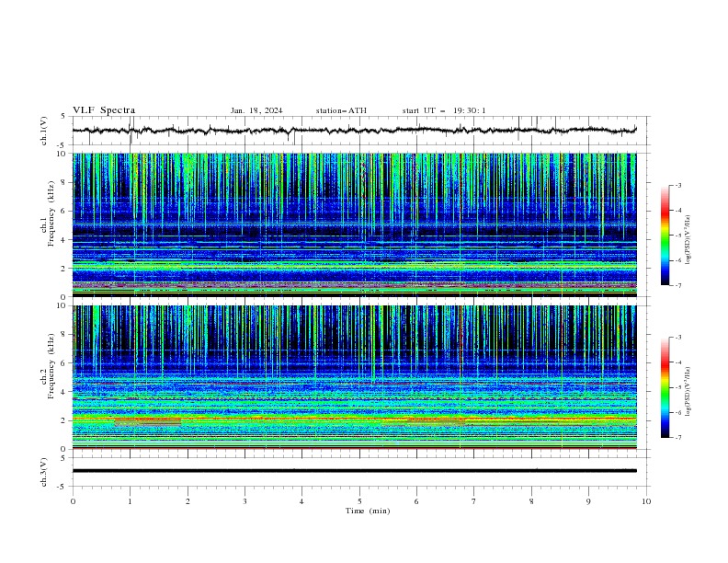Click the "4" tick on the Time axis
Image resolution: width=728 pixels, height=563 pixels.
coord(301,501)
